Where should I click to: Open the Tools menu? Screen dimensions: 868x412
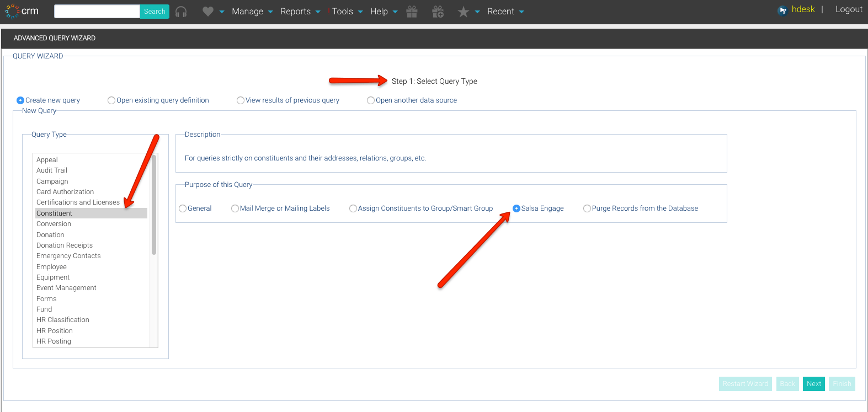point(342,12)
